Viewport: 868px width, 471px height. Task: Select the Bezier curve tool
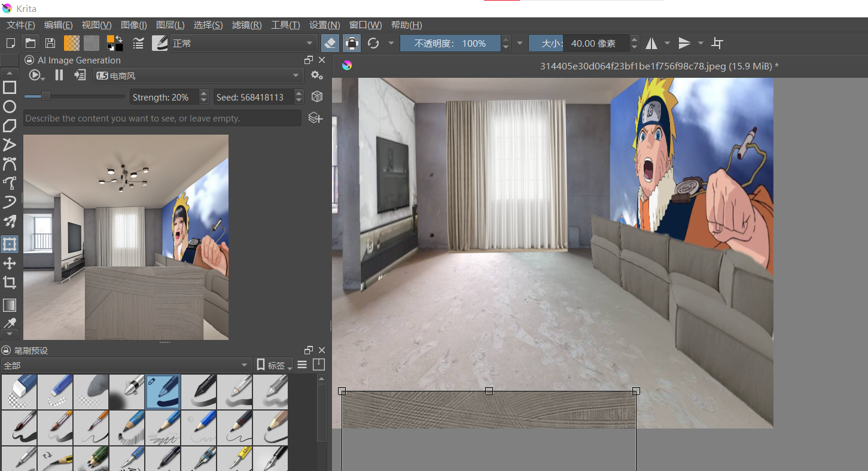(x=10, y=164)
